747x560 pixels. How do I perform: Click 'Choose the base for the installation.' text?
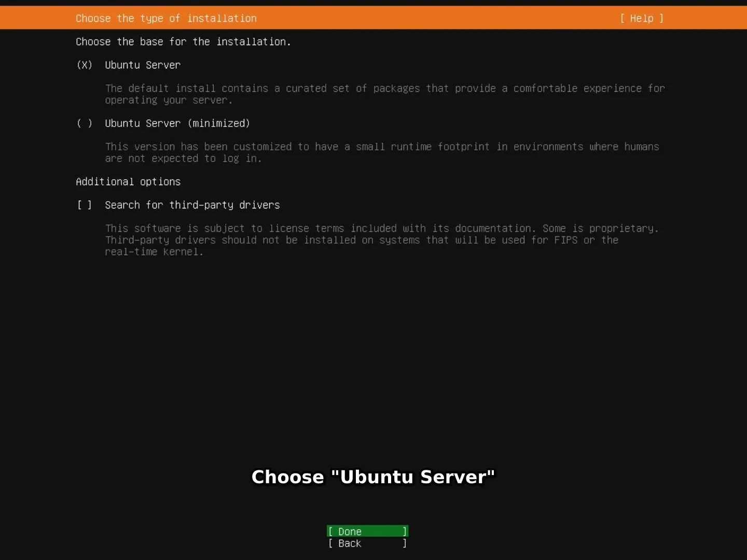183,41
